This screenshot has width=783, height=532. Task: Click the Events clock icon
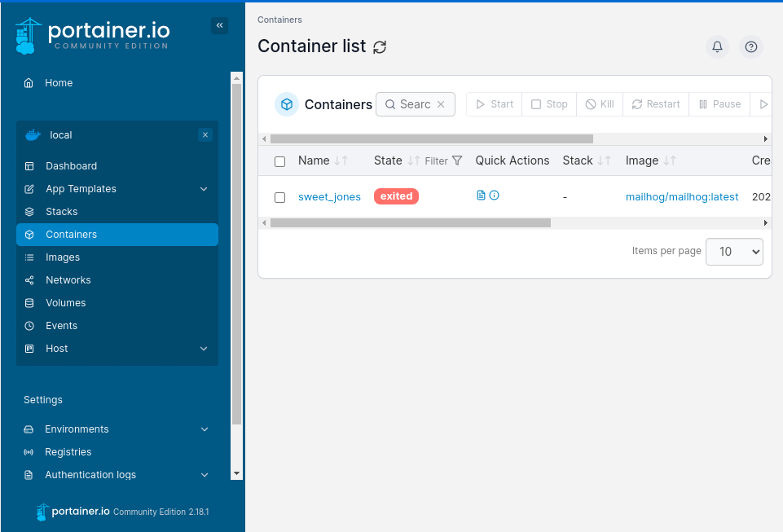(x=29, y=326)
